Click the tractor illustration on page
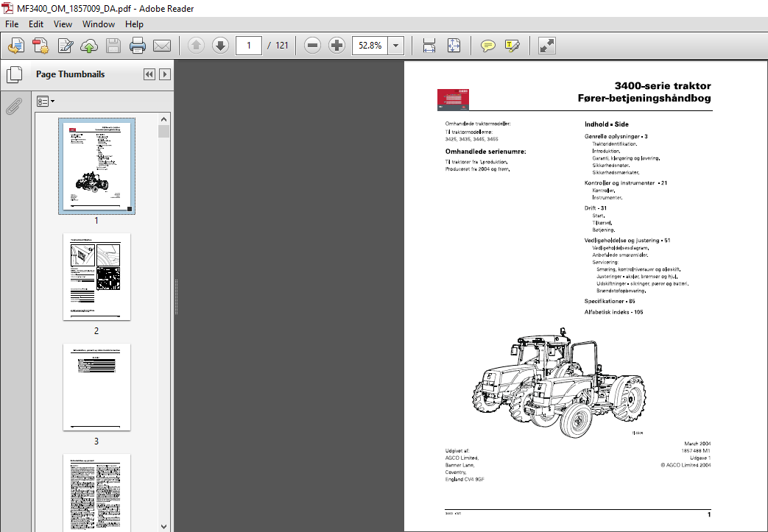The width and height of the screenshot is (768, 532). 559,383
